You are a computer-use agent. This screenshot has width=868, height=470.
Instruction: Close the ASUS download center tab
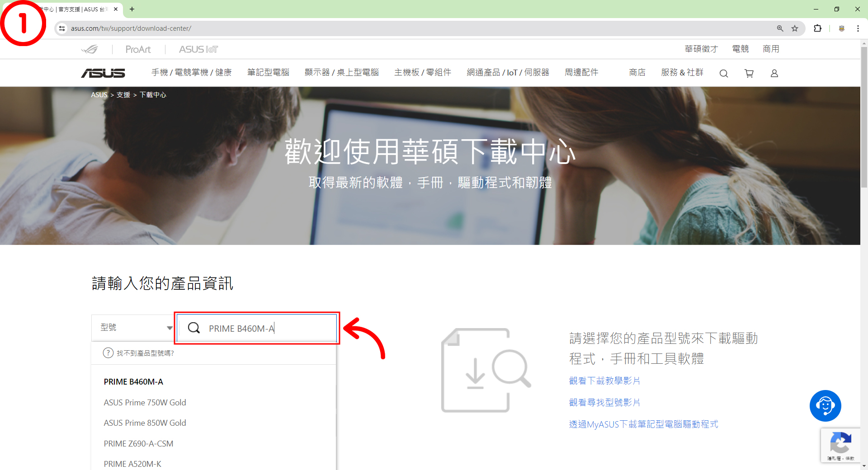(116, 9)
